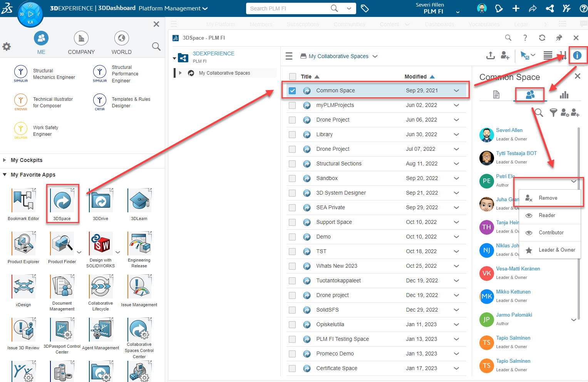Image resolution: width=588 pixels, height=382 pixels.
Task: Collapse My Favorite Apps section
Action: pyautogui.click(x=5, y=175)
